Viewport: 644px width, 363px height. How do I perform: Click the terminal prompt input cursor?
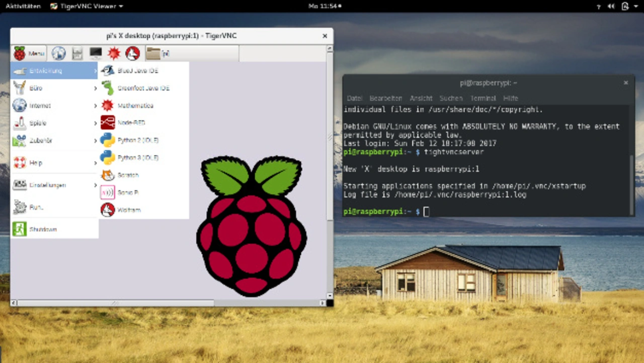click(426, 211)
